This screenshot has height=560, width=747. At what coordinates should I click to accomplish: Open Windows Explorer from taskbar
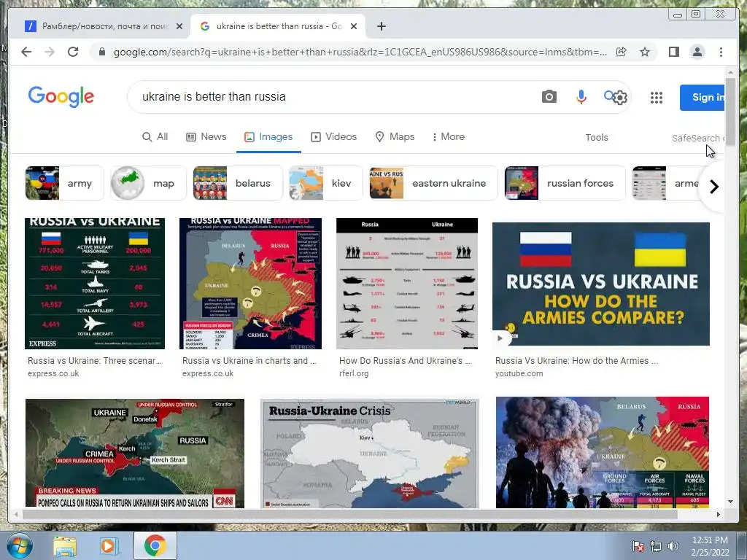[x=65, y=546]
